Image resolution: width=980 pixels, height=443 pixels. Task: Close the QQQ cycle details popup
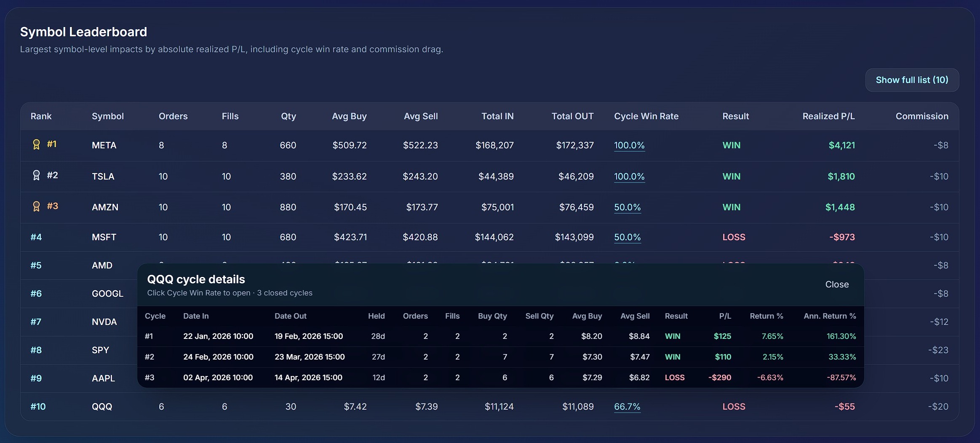(837, 285)
